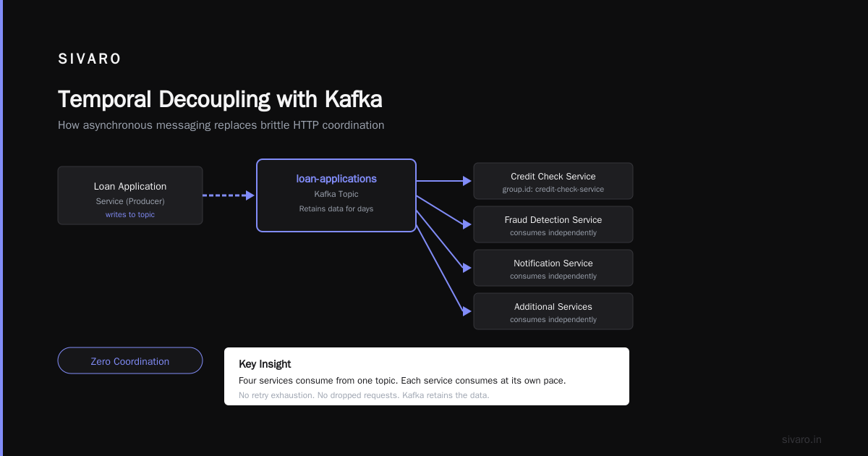This screenshot has height=456, width=868.
Task: Click the asynchronous messaging subtitle text
Action: pos(221,125)
